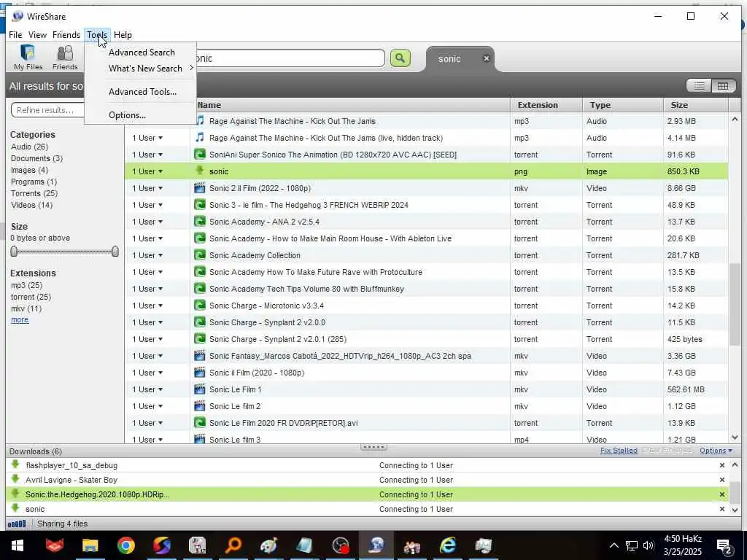Click the downloads panel resize grip dots
Screen dimensions: 747x560
point(373,447)
